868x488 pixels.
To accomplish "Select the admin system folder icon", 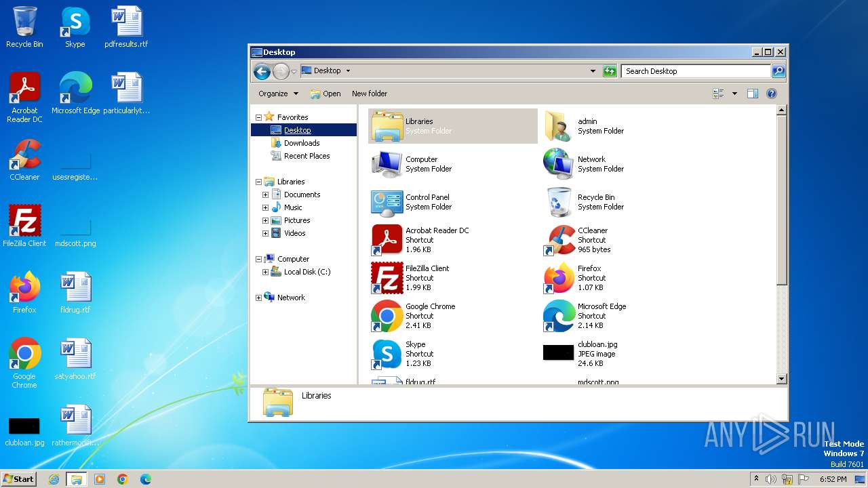I will pos(559,126).
